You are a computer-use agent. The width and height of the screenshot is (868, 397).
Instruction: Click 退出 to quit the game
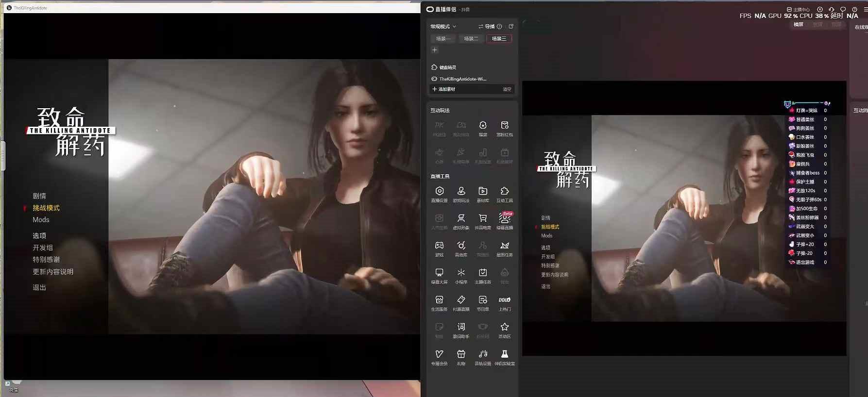click(39, 288)
